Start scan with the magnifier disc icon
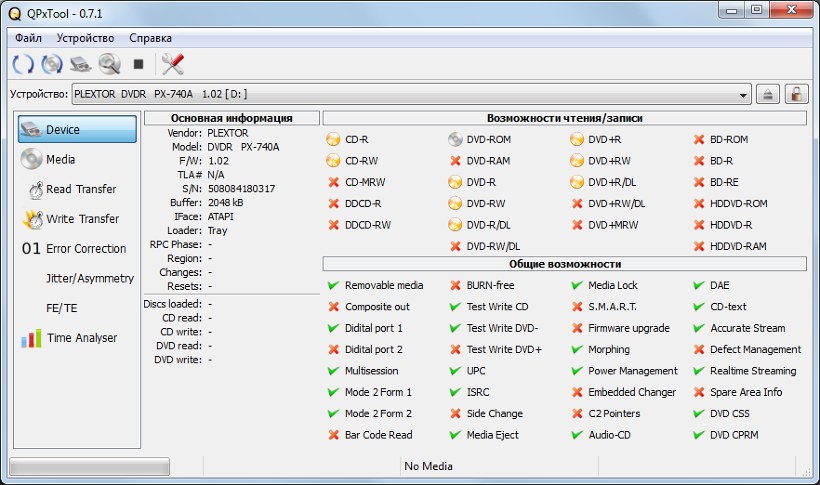Screen dimensions: 820x485 tap(108, 64)
